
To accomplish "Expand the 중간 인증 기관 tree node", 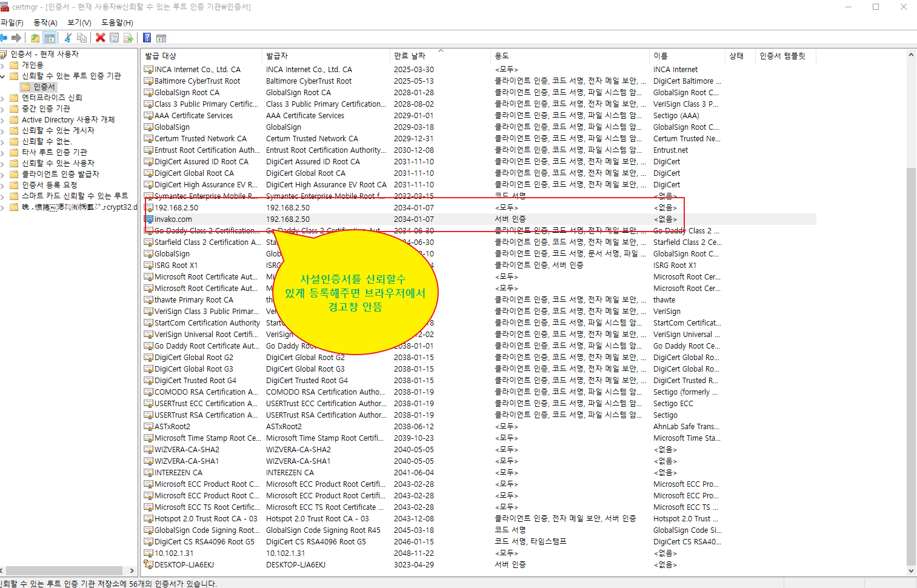I will [3, 109].
